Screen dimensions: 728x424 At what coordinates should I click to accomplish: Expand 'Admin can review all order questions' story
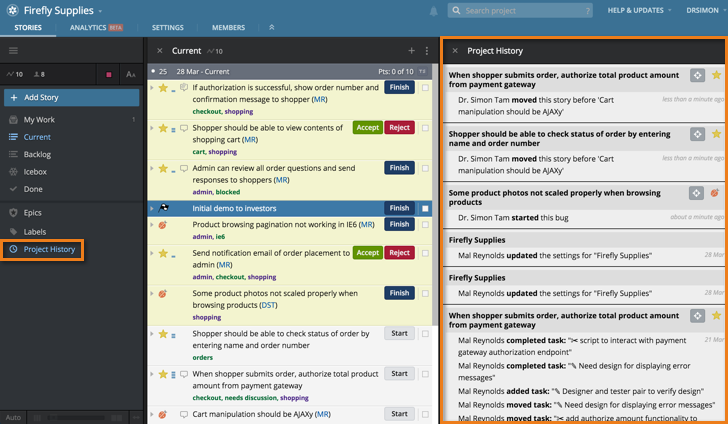[x=152, y=168]
